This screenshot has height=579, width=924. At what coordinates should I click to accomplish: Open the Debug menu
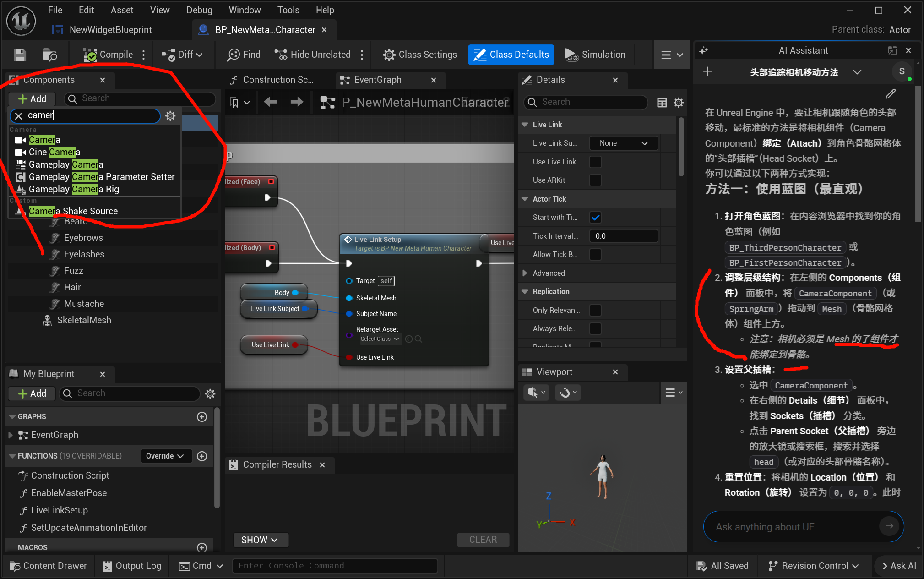199,10
